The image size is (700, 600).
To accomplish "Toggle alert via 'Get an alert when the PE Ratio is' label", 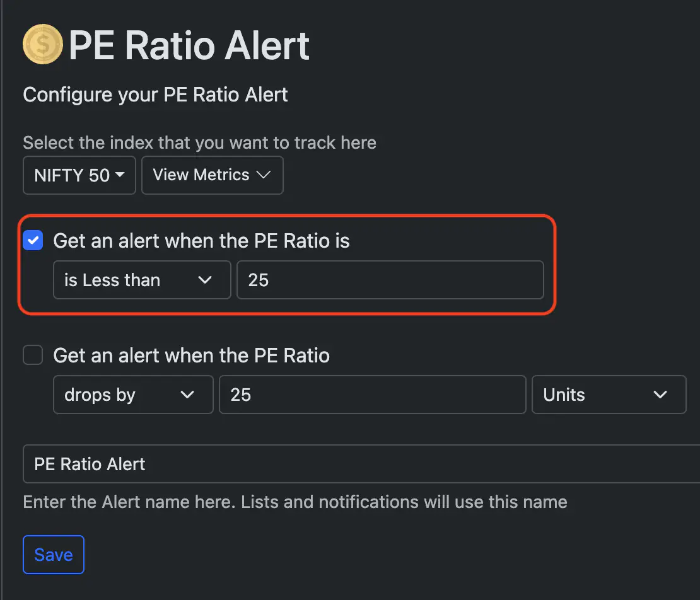I will point(201,241).
